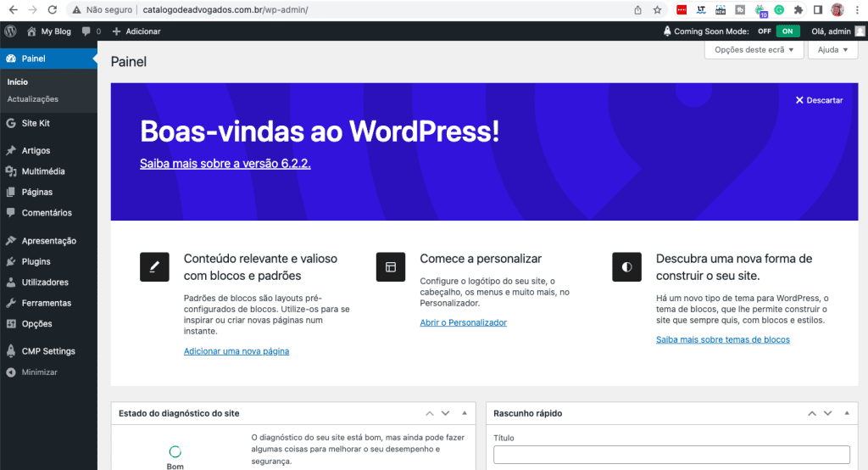Switch Coming Soon Mode to ON

click(787, 31)
